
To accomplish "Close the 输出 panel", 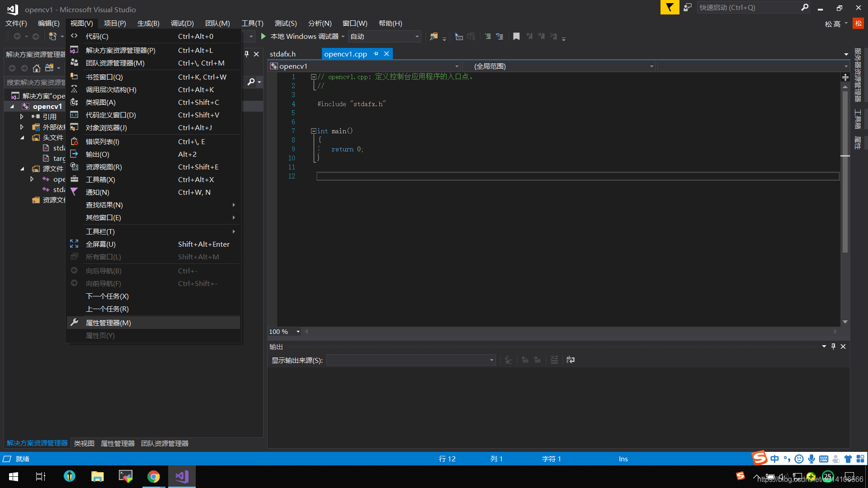I will point(843,347).
